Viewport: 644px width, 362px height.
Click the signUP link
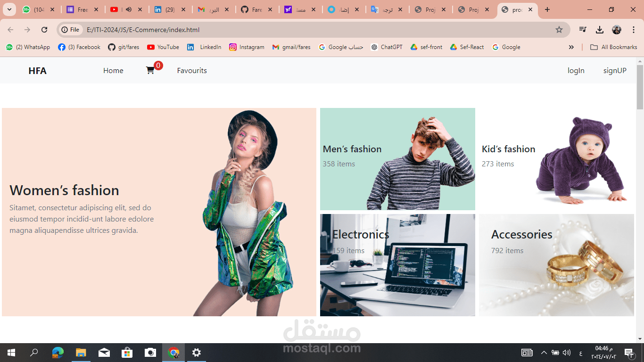(615, 70)
